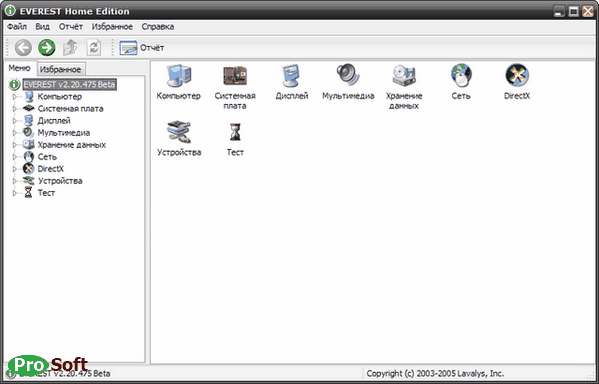Close the EVEREST Home Edition window
Viewport: 599px width, 384px height.
coord(588,11)
